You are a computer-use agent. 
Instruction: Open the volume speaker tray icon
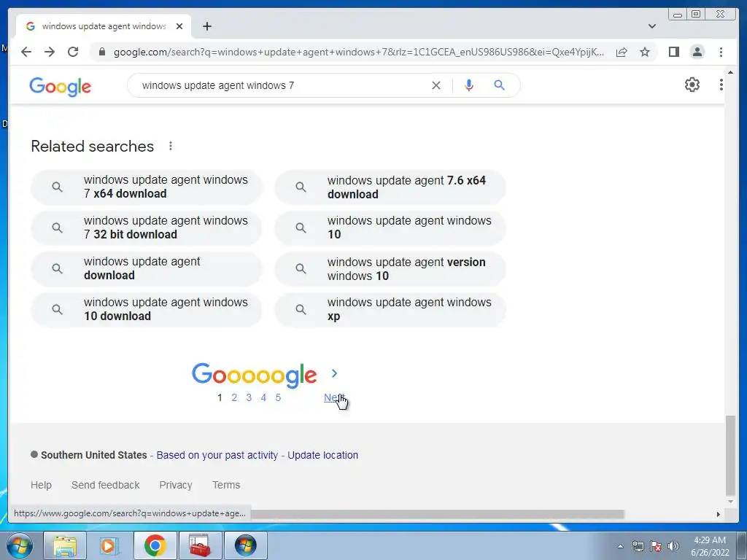point(673,546)
